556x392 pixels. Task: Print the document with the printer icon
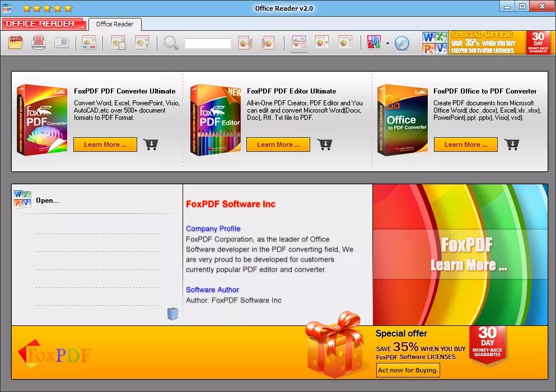pyautogui.click(x=38, y=43)
